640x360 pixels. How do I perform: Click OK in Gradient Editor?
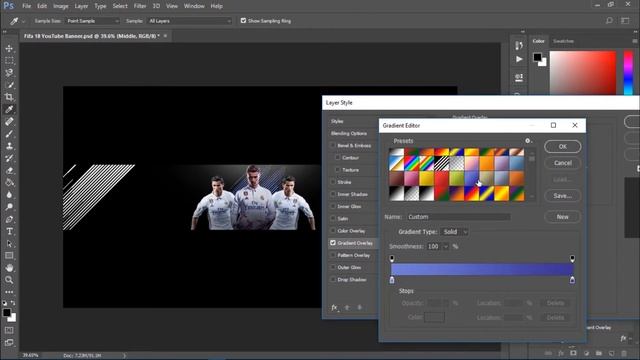pyautogui.click(x=562, y=147)
